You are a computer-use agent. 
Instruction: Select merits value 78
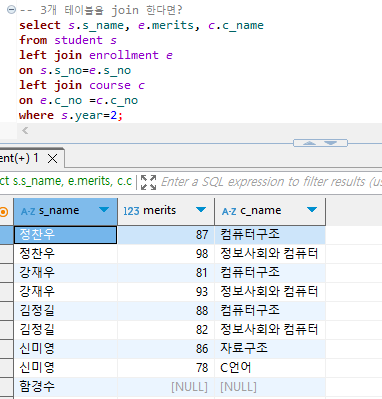(166, 368)
